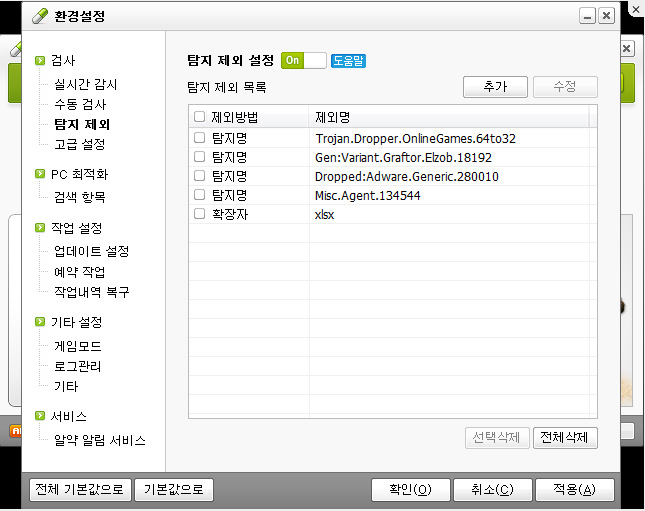645x511 pixels.
Task: Check the select-all box in 제외방법 header
Action: tap(200, 117)
